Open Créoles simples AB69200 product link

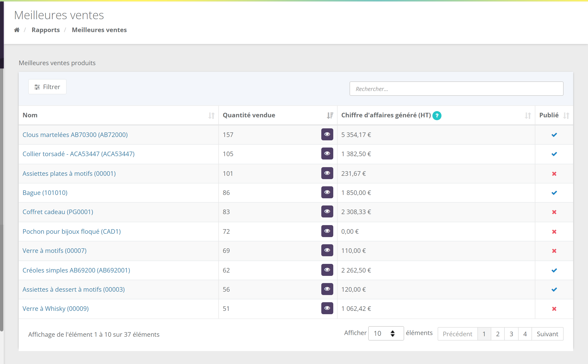click(x=76, y=270)
